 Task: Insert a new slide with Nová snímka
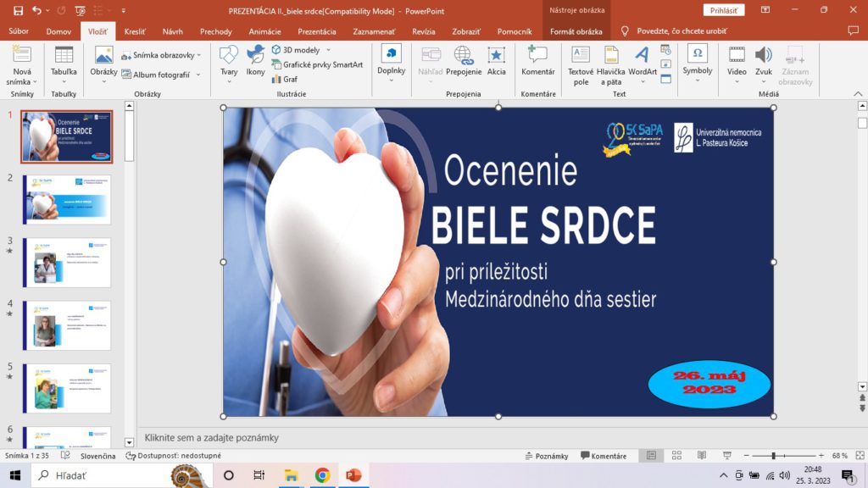pyautogui.click(x=22, y=64)
